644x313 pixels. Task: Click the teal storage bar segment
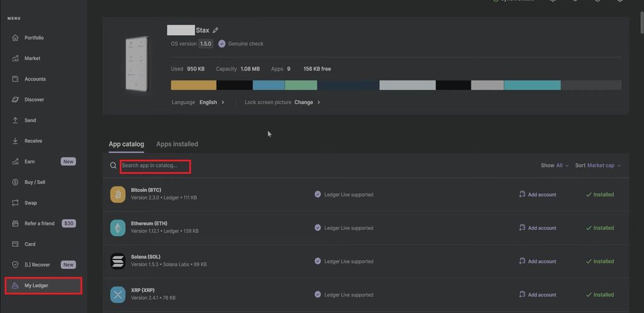[532, 85]
